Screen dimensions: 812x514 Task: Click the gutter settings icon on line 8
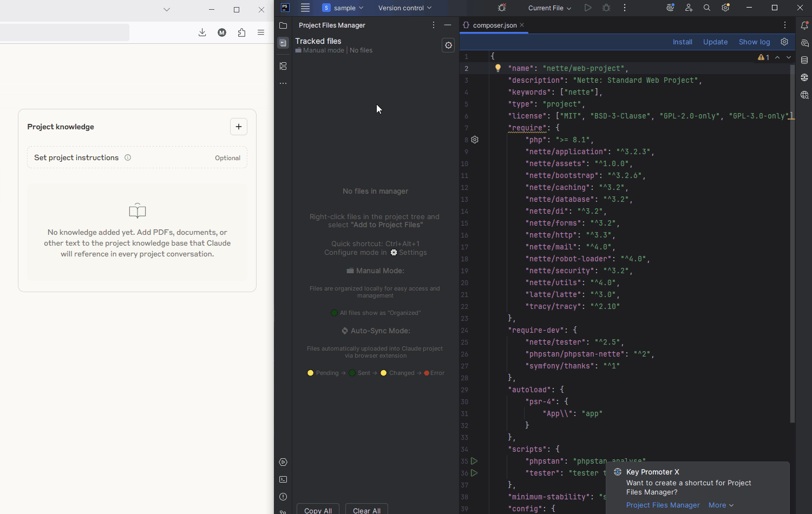pos(475,140)
